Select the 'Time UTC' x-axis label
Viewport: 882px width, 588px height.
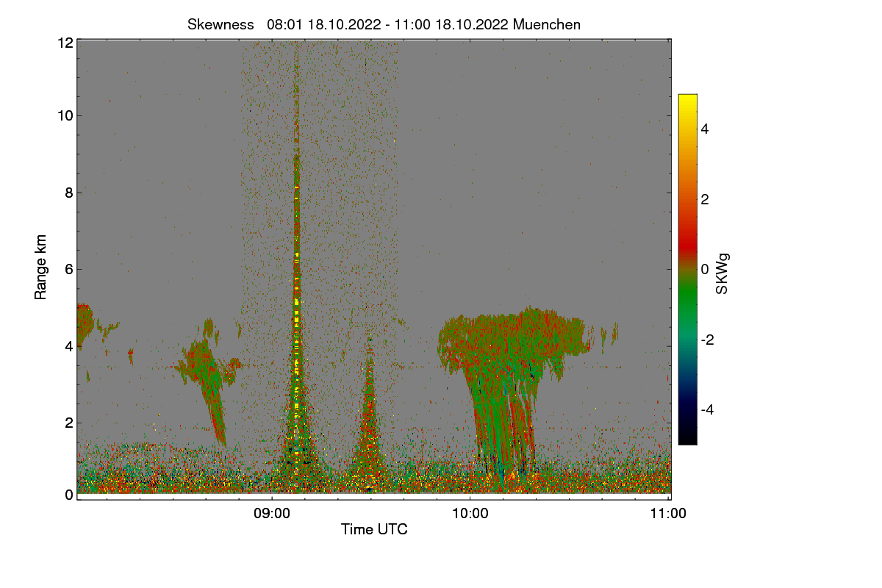pyautogui.click(x=374, y=529)
